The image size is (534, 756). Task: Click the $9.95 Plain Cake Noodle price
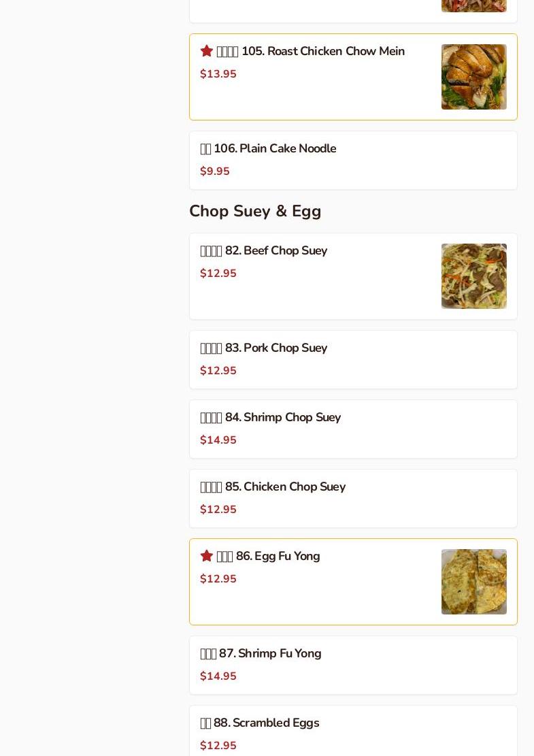215,171
